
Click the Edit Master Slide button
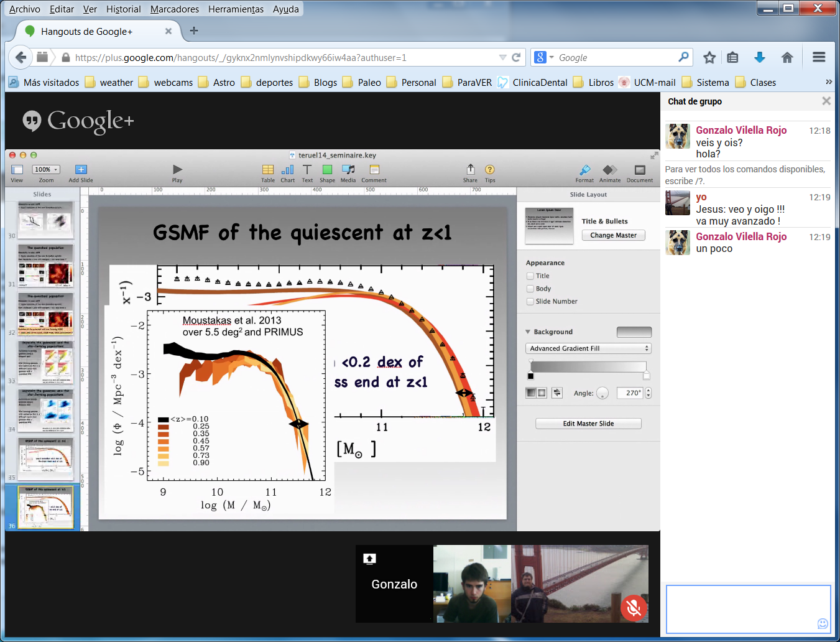(x=588, y=424)
